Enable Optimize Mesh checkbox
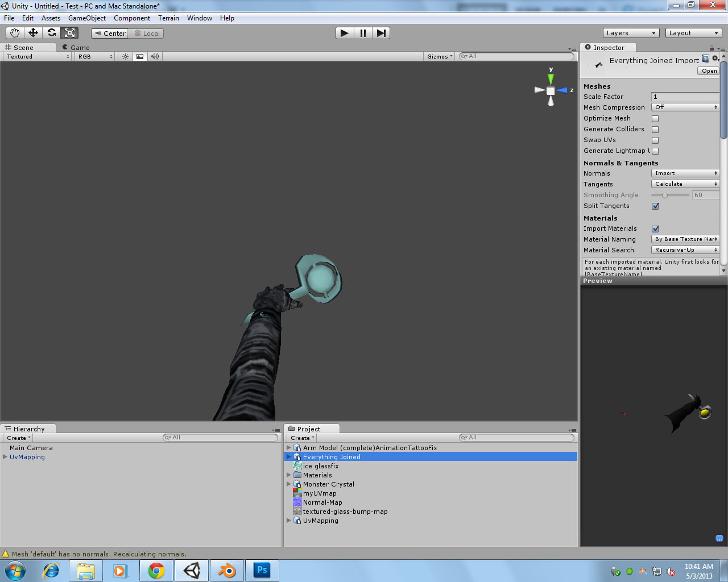The width and height of the screenshot is (728, 582). (x=655, y=119)
